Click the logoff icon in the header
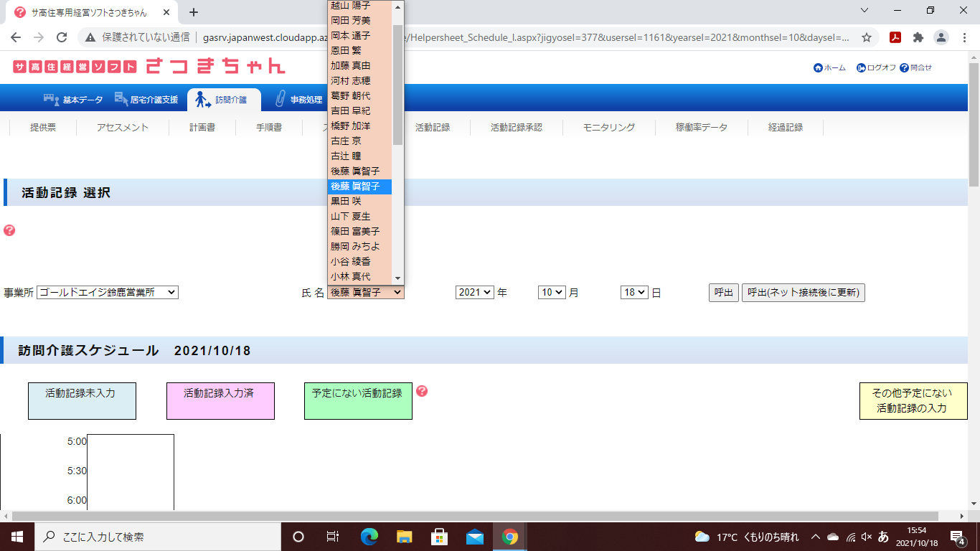 [x=861, y=67]
